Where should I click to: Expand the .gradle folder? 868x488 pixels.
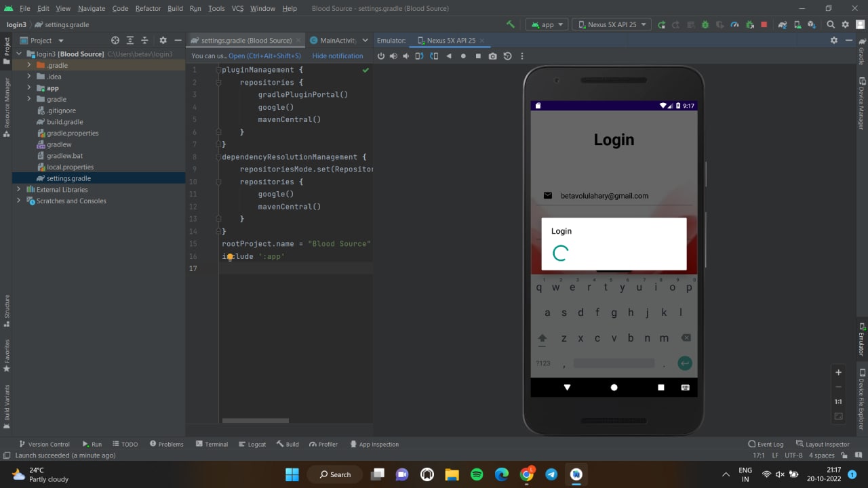(29, 65)
